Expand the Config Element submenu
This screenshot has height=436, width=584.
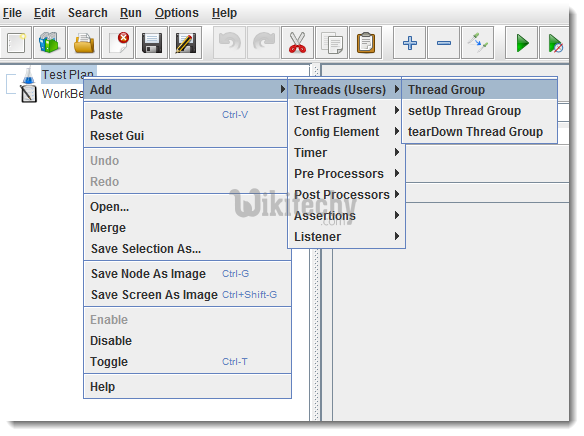[345, 131]
